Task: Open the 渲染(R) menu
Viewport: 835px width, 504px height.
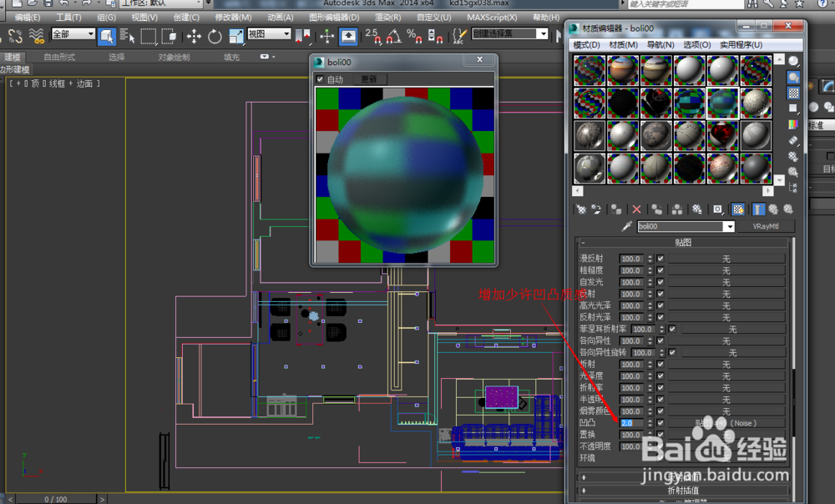Action: [387, 17]
